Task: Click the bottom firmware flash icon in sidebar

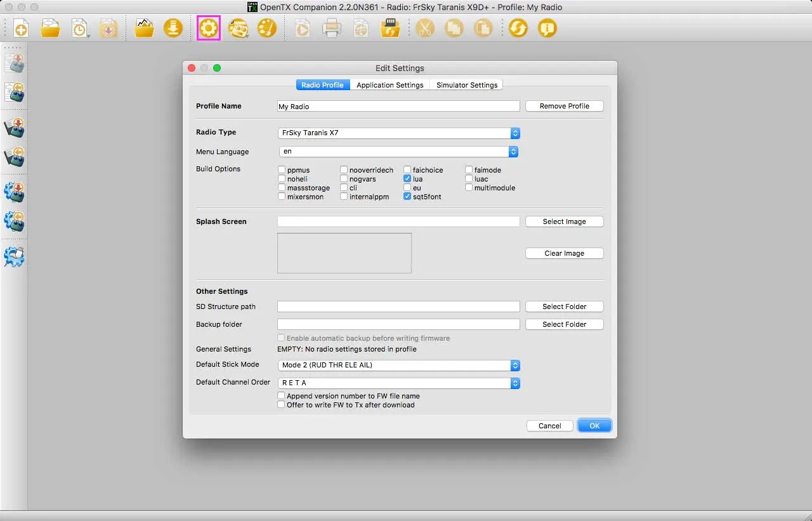Action: pyautogui.click(x=14, y=256)
